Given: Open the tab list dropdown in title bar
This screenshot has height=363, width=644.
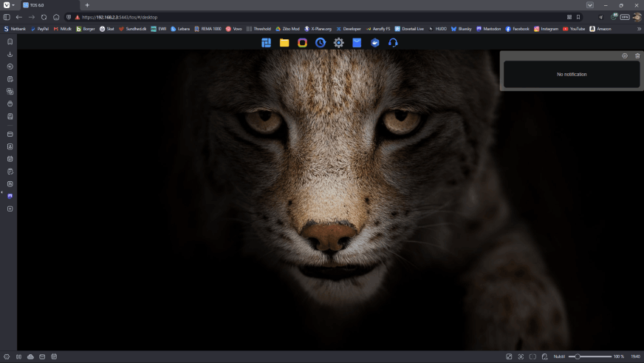Looking at the screenshot, I should coord(590,5).
